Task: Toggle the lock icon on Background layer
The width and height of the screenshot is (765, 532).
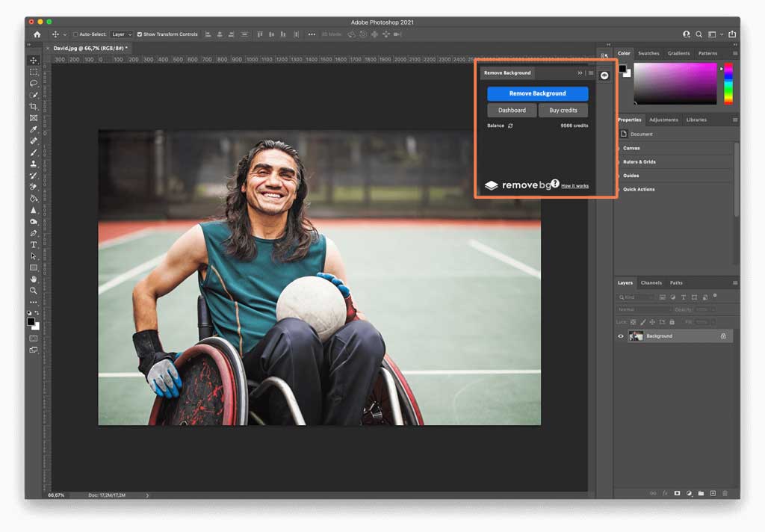Action: pyautogui.click(x=723, y=336)
